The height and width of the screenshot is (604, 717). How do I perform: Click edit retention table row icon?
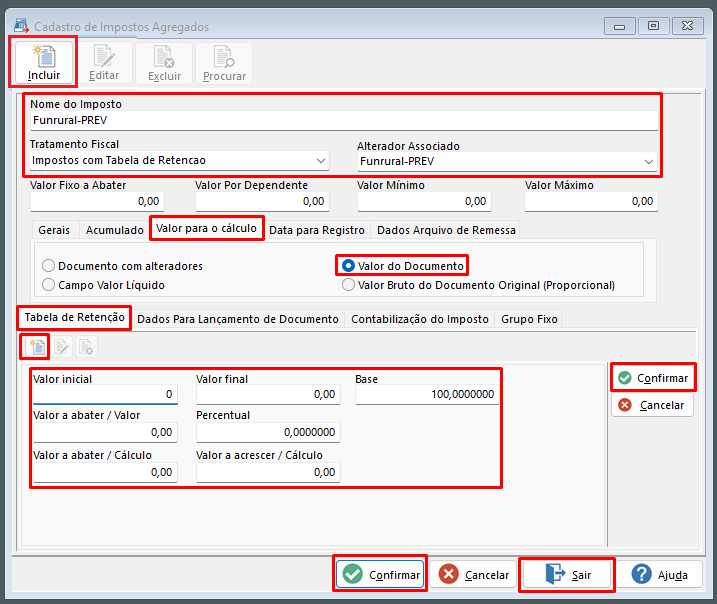pyautogui.click(x=62, y=347)
